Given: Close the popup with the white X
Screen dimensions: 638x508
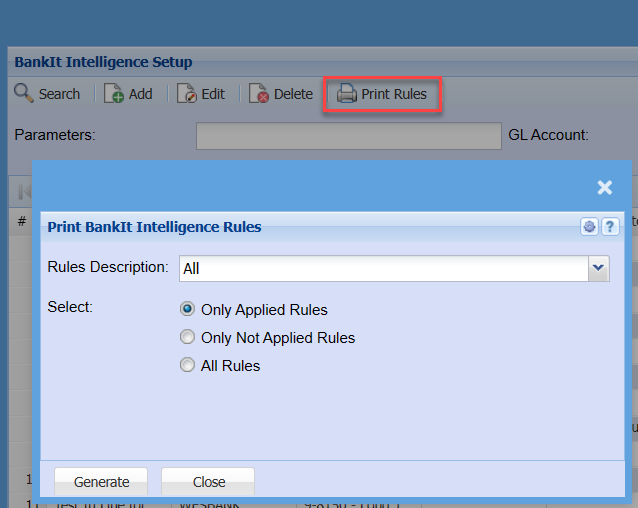Looking at the screenshot, I should pos(605,188).
